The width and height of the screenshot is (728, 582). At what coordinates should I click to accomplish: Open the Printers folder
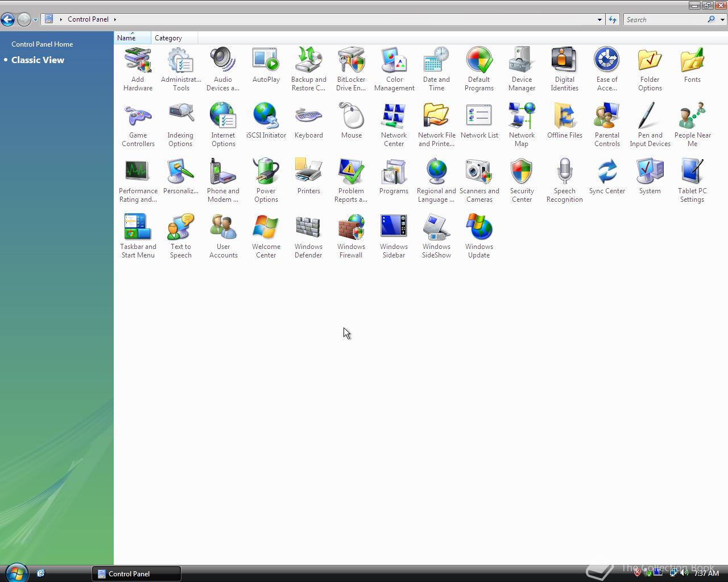point(309,177)
